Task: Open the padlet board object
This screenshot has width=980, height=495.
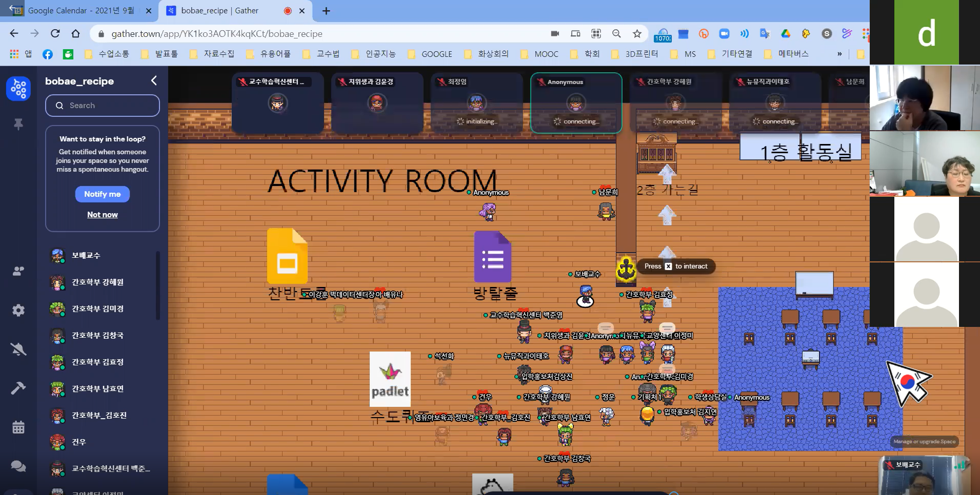Action: [390, 379]
